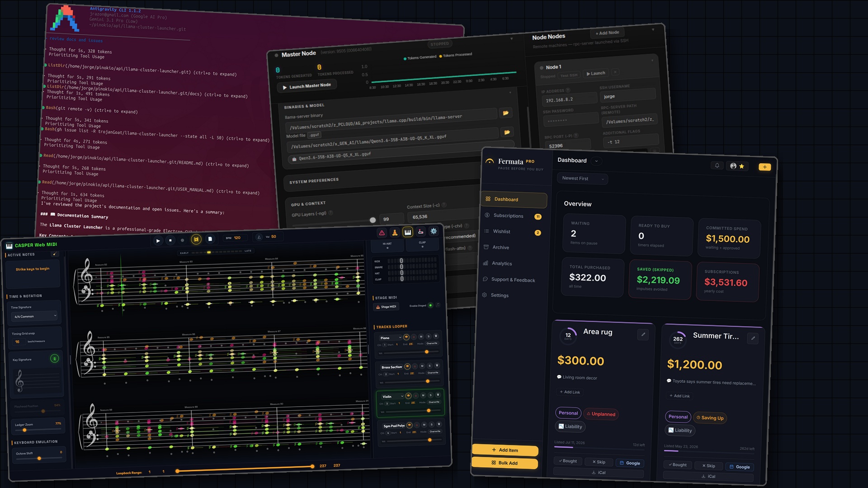
Task: Open the profile avatar with star in Fermata
Action: pyautogui.click(x=737, y=166)
